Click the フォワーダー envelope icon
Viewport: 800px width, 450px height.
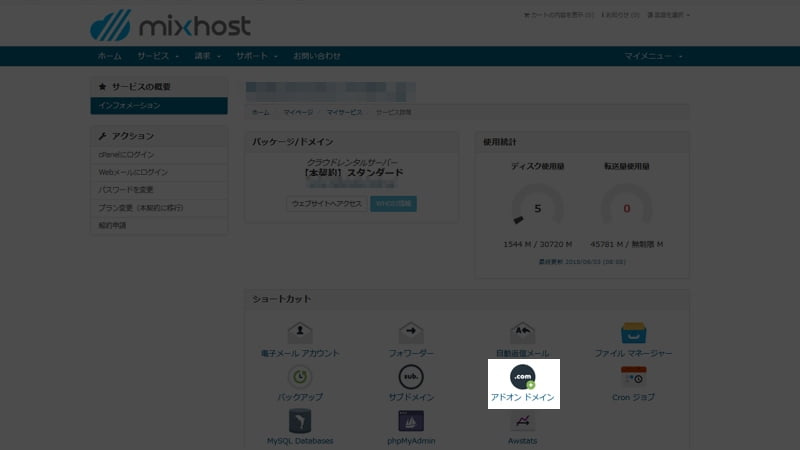point(411,333)
